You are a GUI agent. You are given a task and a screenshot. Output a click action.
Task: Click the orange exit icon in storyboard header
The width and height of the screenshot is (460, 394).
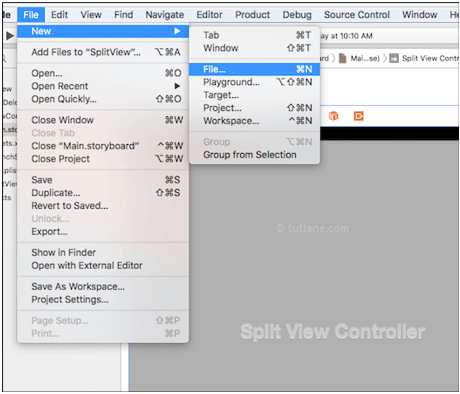tap(358, 116)
